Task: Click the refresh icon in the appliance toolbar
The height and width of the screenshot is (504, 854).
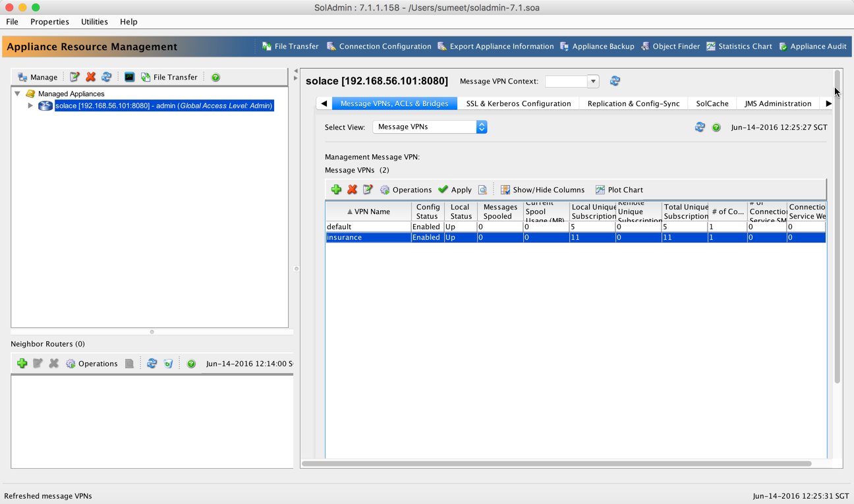Action: [106, 77]
